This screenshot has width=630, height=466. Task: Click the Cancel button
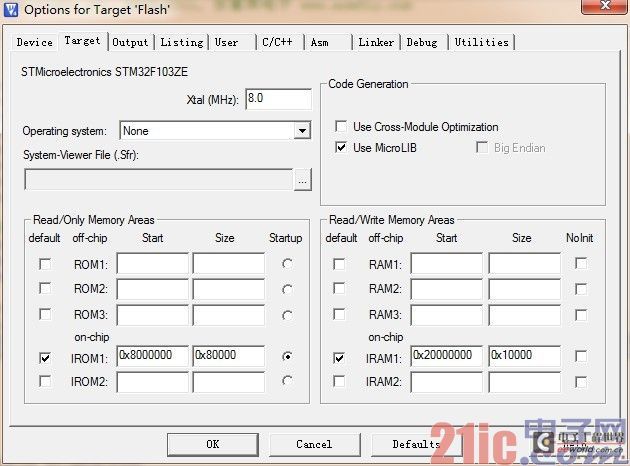click(315, 444)
